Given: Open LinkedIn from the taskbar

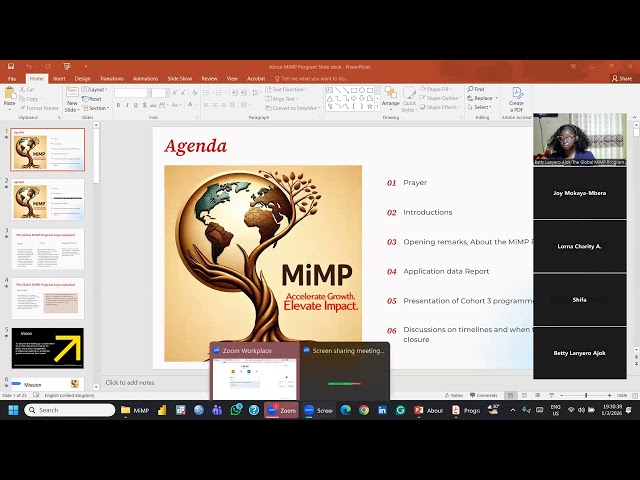Looking at the screenshot, I should pyautogui.click(x=382, y=410).
